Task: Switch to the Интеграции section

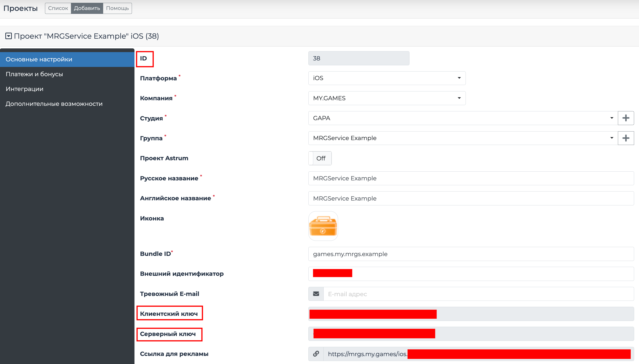Action: (25, 89)
